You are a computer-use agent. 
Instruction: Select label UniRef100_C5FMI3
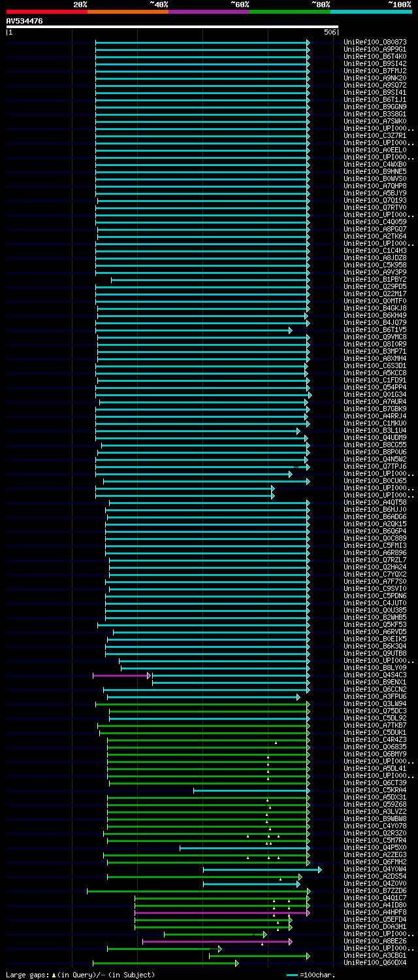point(375,546)
